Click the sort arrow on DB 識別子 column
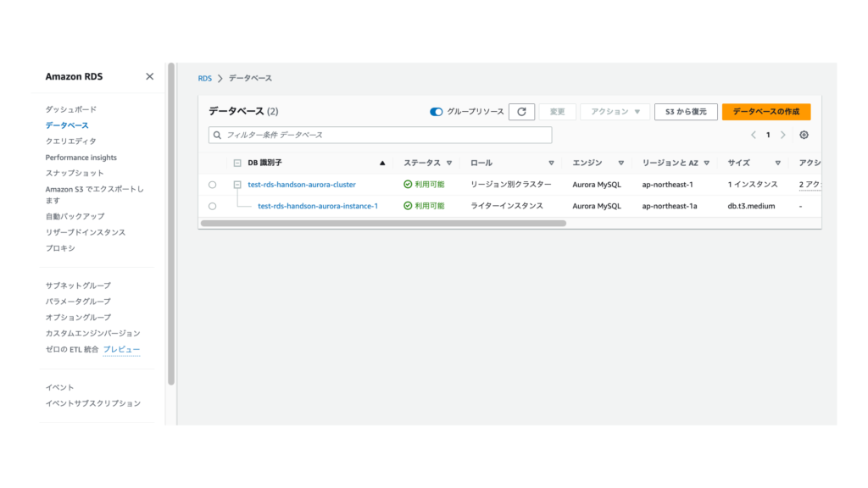Viewport: 868px width, 488px height. 382,163
